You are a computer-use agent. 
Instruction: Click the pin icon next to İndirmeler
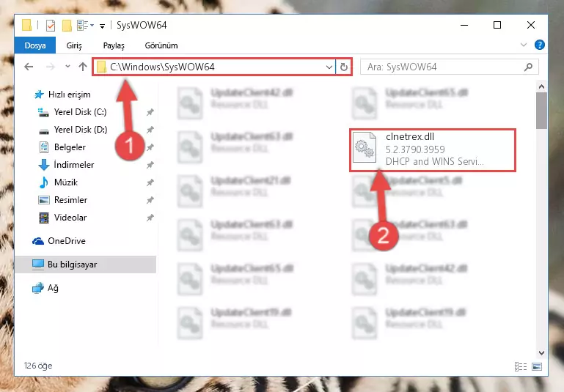(150, 165)
